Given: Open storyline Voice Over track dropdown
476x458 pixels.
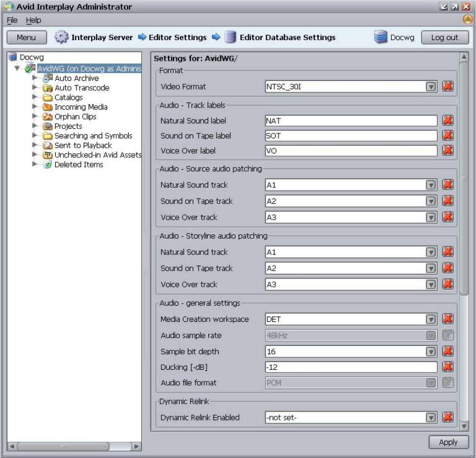Looking at the screenshot, I should pos(431,285).
